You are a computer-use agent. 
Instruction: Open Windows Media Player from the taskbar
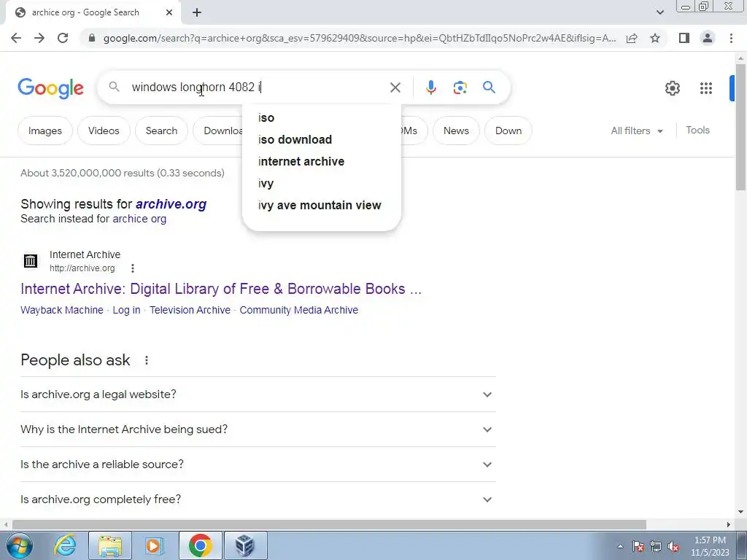coord(153,545)
